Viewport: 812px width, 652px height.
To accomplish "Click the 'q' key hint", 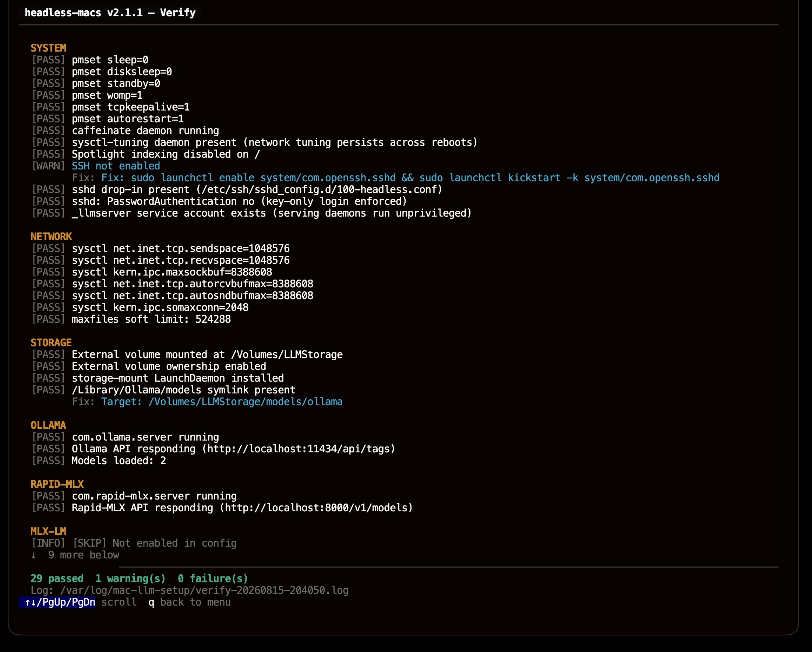I will coord(151,602).
